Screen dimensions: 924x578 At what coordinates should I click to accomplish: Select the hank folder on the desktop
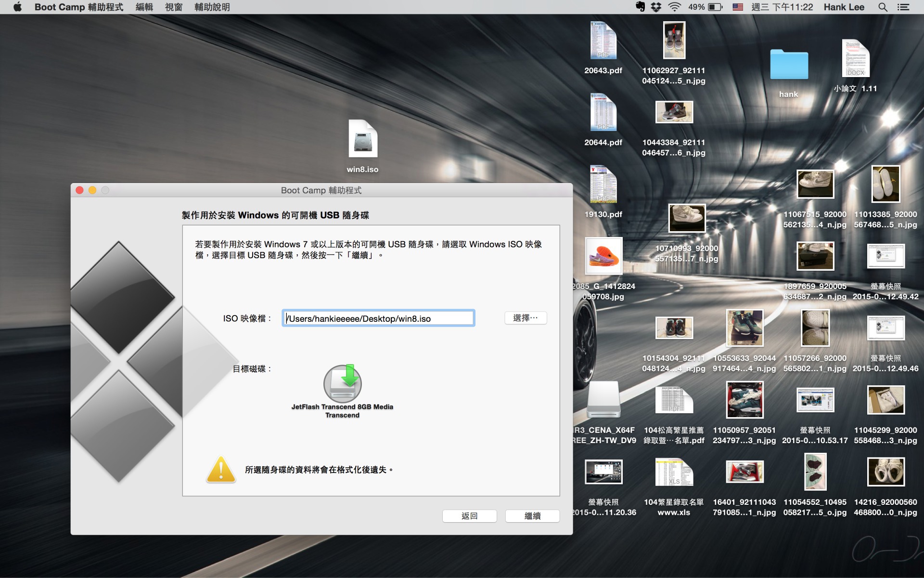pos(789,64)
